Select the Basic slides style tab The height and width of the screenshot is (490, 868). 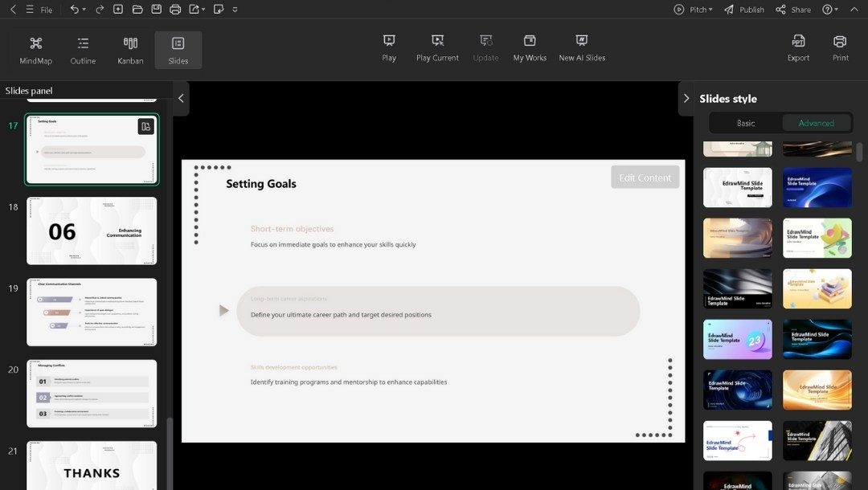745,123
